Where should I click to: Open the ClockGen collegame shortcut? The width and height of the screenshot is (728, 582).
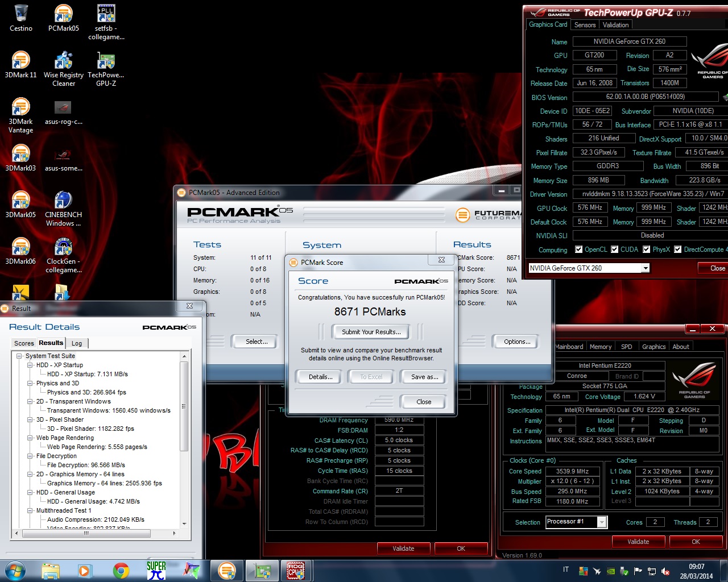coord(64,255)
